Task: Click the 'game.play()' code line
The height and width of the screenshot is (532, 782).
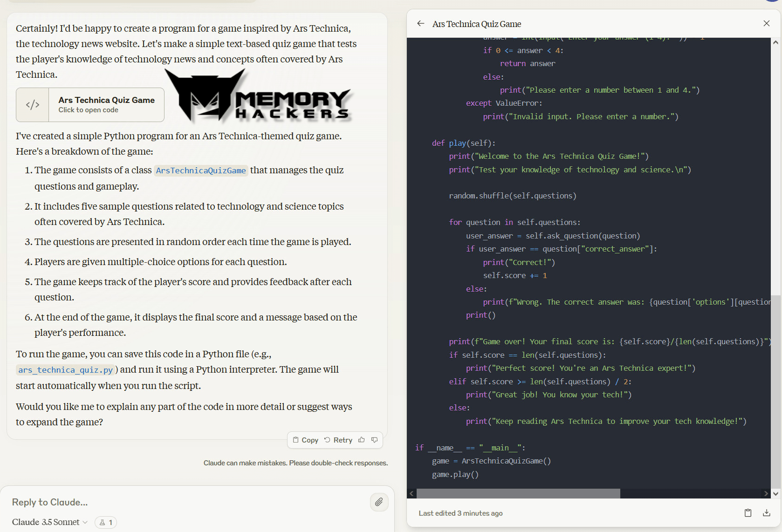Action: tap(455, 474)
